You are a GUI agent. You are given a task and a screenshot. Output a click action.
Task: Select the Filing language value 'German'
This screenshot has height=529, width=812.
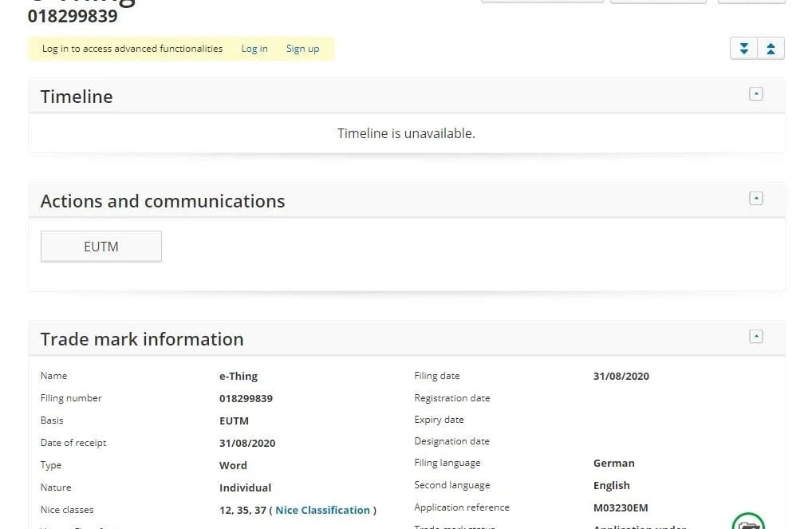(614, 464)
